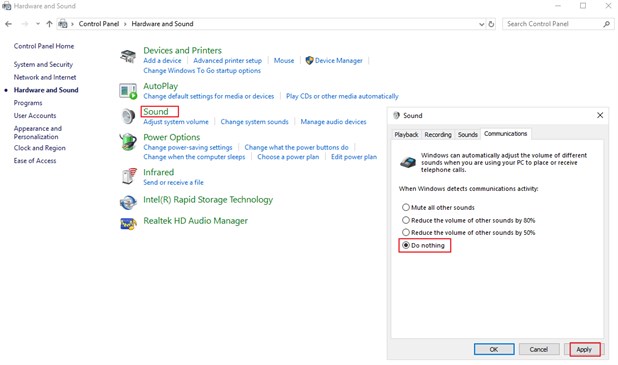Go to Control Panel Home
Viewport: 618px width, 365px height.
(44, 46)
